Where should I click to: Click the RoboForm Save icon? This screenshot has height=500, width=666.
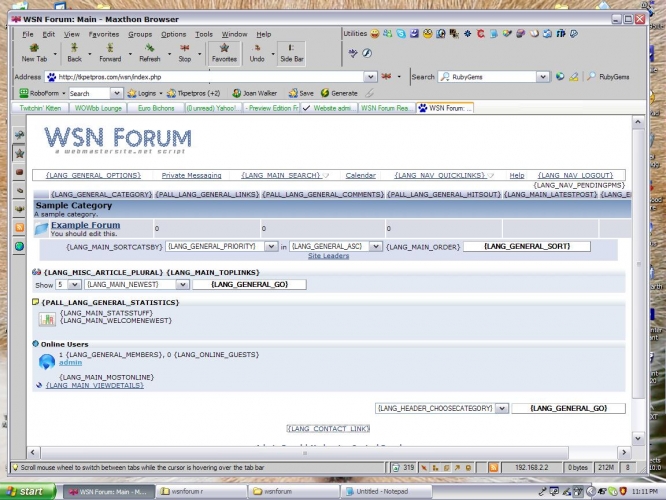point(293,93)
